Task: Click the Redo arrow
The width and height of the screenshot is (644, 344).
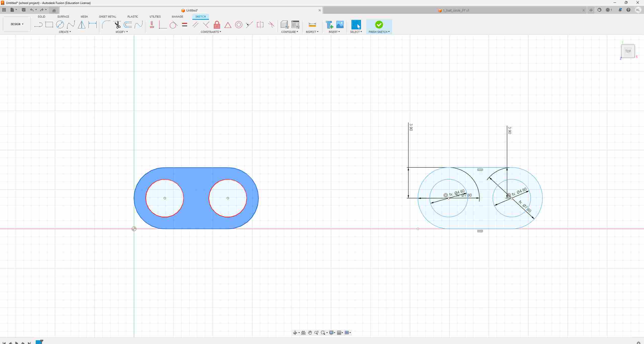Action: click(x=42, y=10)
